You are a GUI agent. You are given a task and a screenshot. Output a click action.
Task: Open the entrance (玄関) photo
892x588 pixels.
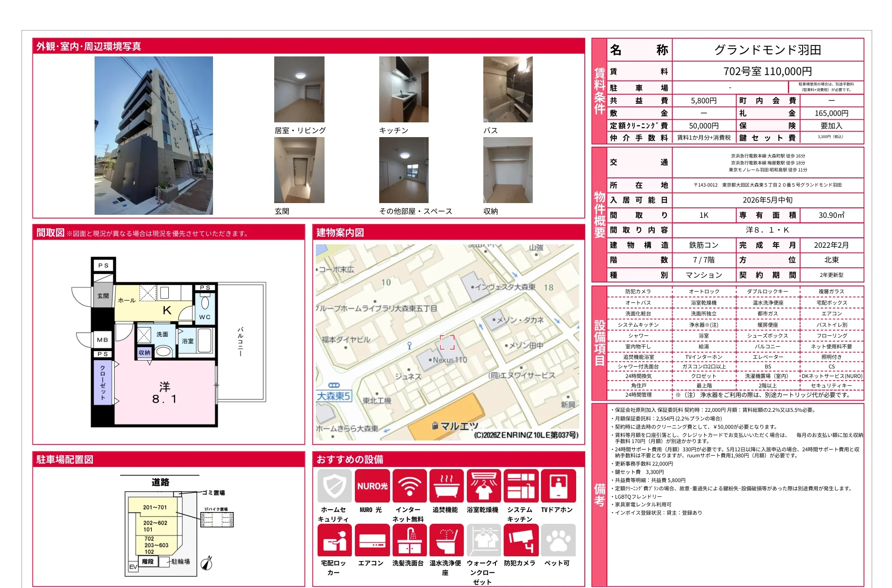[299, 170]
